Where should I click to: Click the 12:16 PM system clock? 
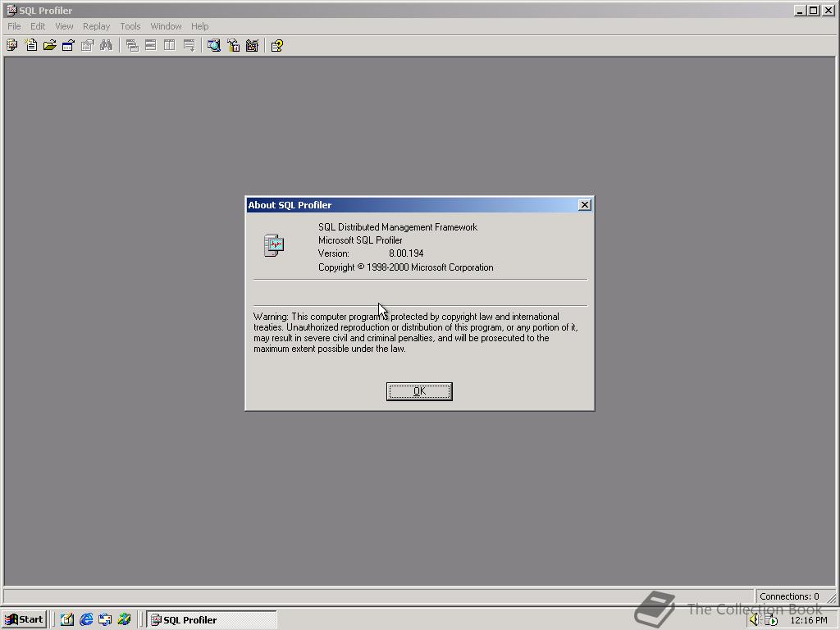(x=808, y=620)
